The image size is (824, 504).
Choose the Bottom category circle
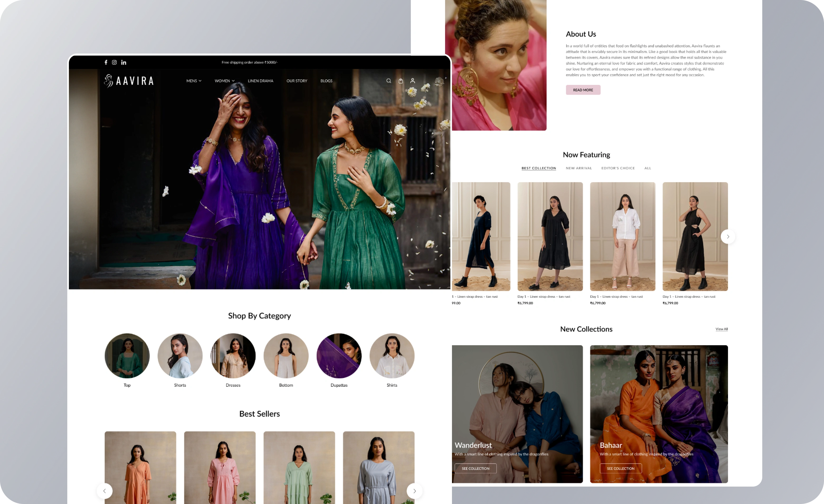(x=286, y=356)
